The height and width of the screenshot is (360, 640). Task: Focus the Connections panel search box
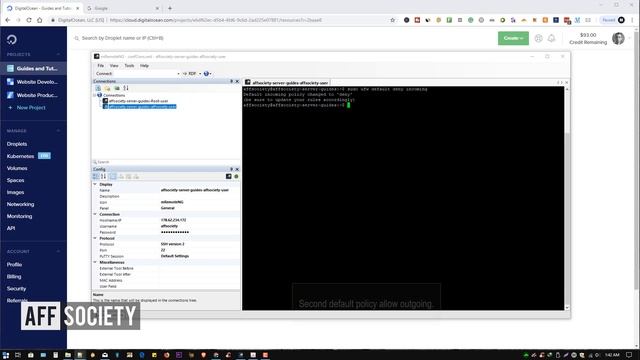(166, 162)
